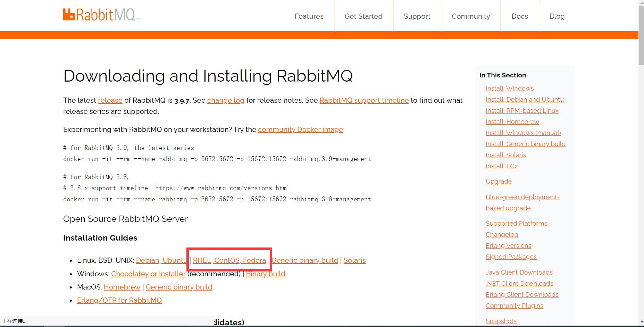Open the Solaris installation guide link

pyautogui.click(x=354, y=260)
